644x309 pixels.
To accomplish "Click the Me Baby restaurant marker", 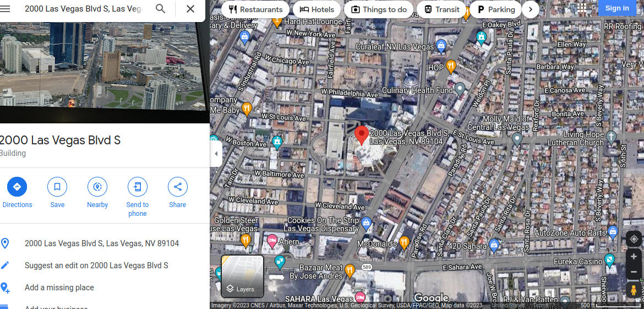I will [247, 109].
